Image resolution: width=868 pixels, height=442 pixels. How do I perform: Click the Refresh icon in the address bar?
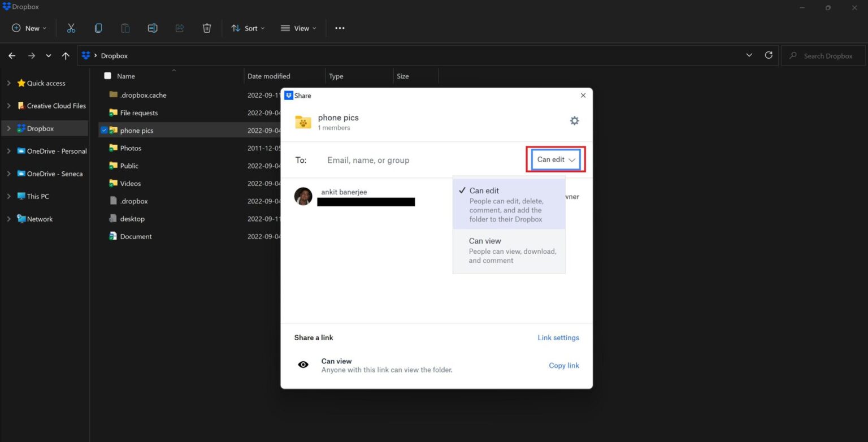tap(769, 55)
